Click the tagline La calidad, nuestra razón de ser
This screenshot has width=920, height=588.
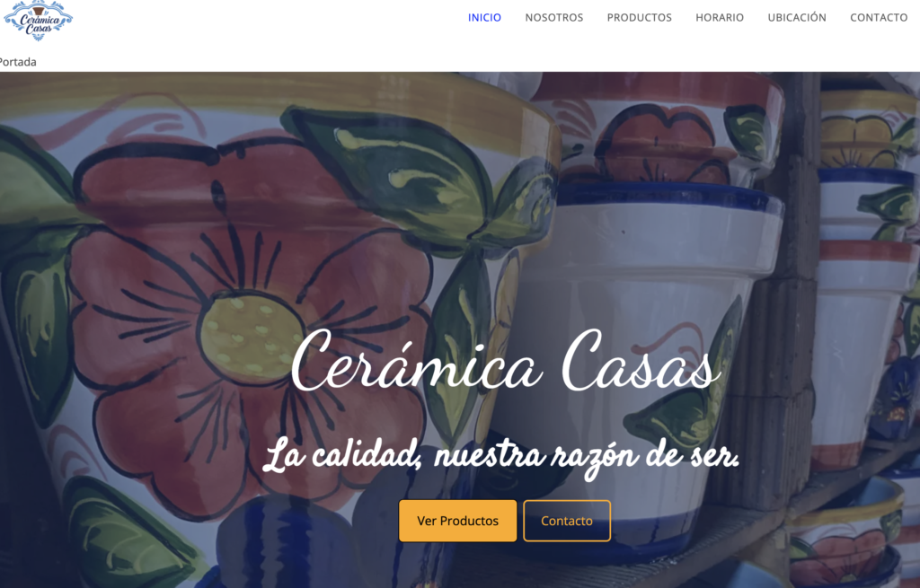(x=501, y=457)
